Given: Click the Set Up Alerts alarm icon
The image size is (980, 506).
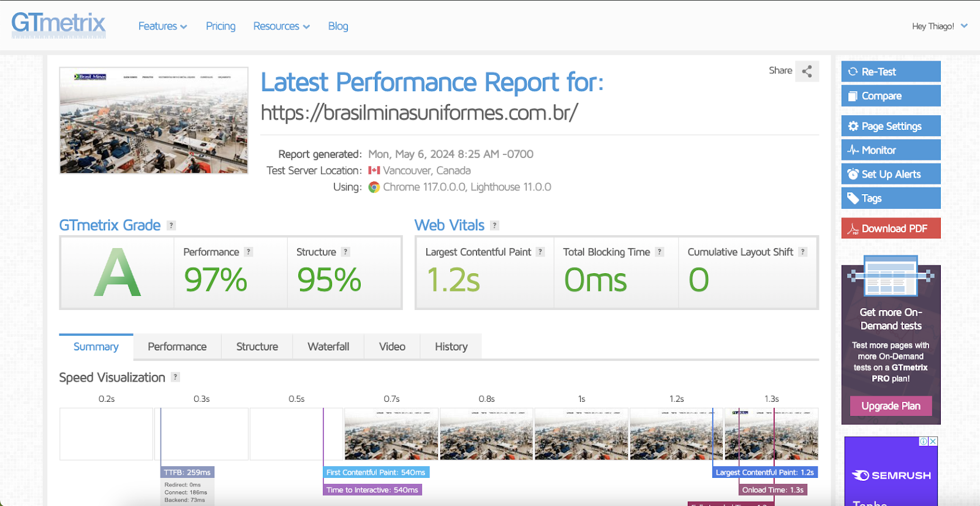Looking at the screenshot, I should (x=853, y=174).
